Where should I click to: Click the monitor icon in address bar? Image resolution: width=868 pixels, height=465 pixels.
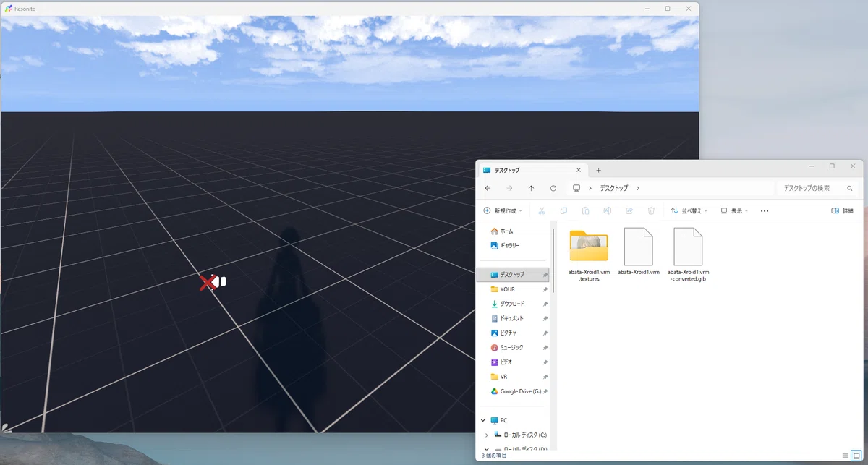(576, 188)
